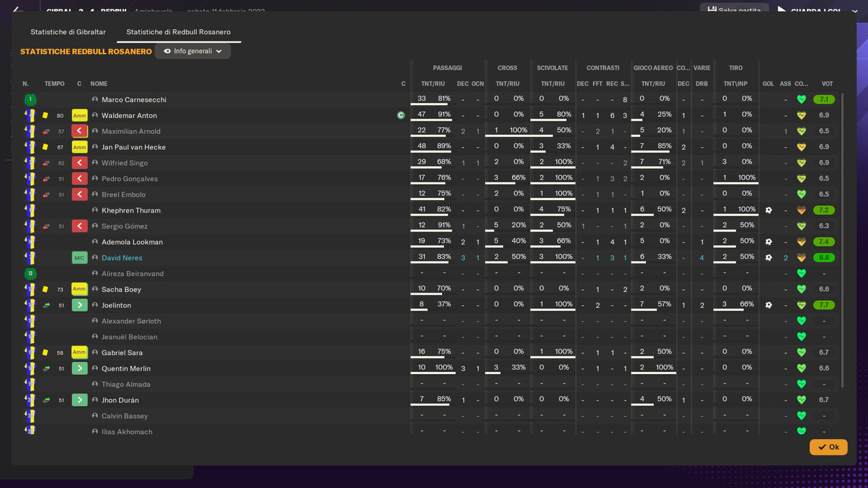Switch to Statistiche di Gibraltar tab
The image size is (868, 488).
point(68,32)
